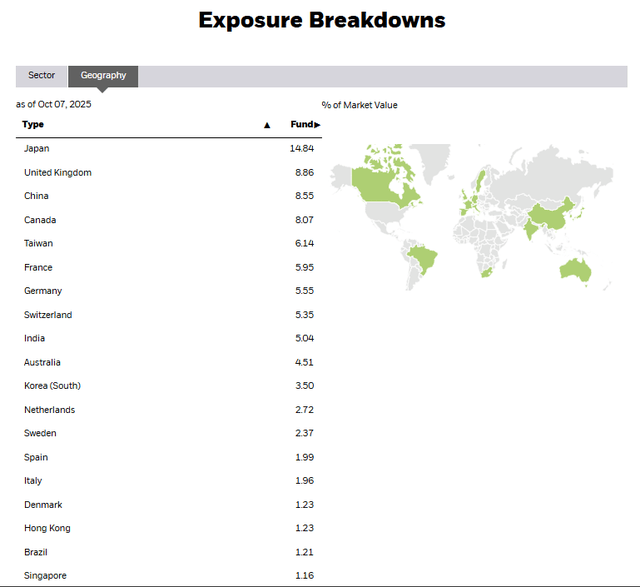Click the Fund column header label
The height and width of the screenshot is (587, 640).
click(302, 125)
